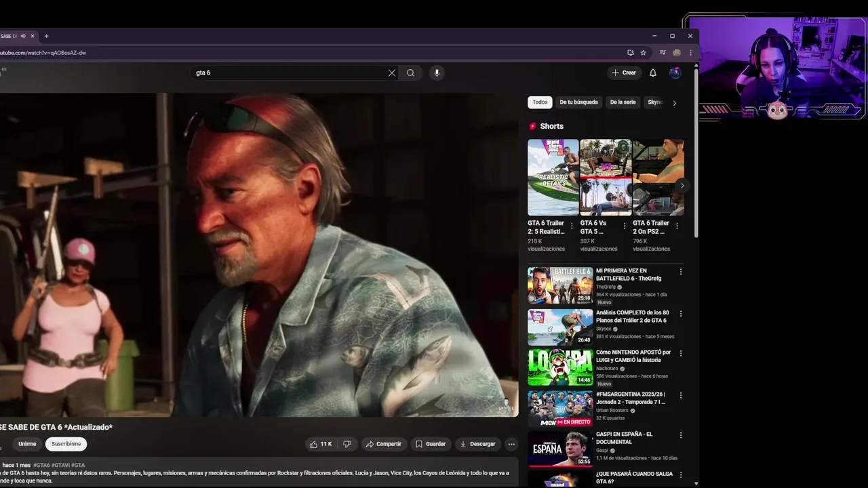Viewport: 868px width, 488px height.
Task: Select the Skynex filter chip
Action: point(654,102)
